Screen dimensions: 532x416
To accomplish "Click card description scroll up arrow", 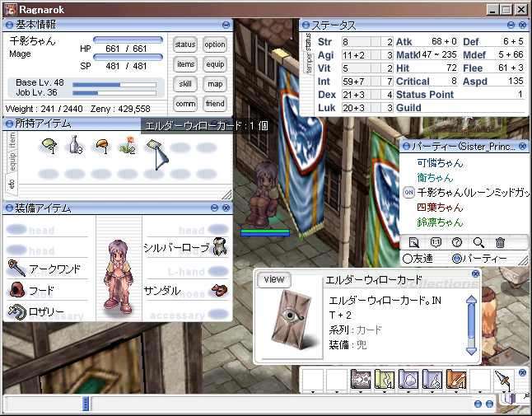I will click(x=471, y=299).
